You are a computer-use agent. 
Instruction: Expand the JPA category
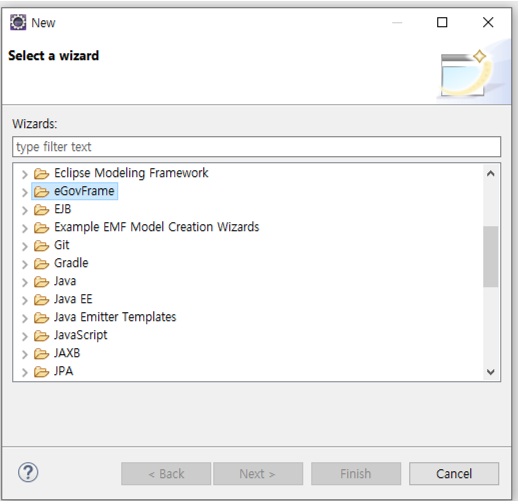25,372
